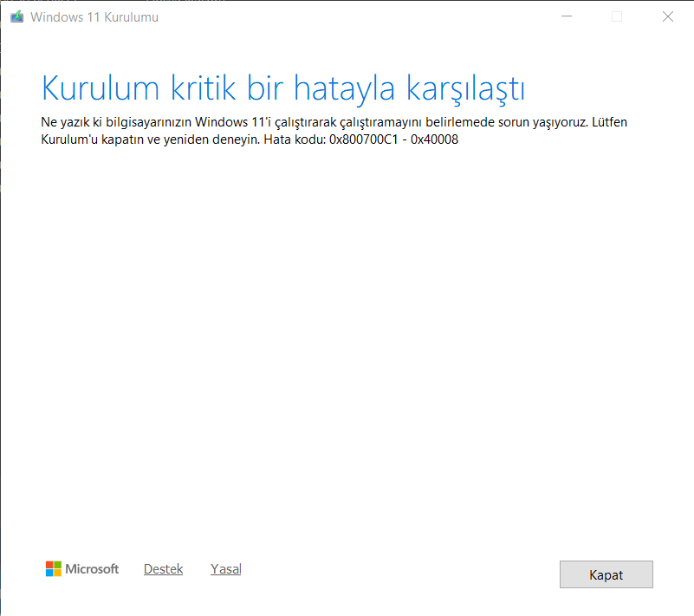Screen dimensions: 694x616
Task: Minimize the Windows 11 Kurulumu window
Action: [567, 16]
